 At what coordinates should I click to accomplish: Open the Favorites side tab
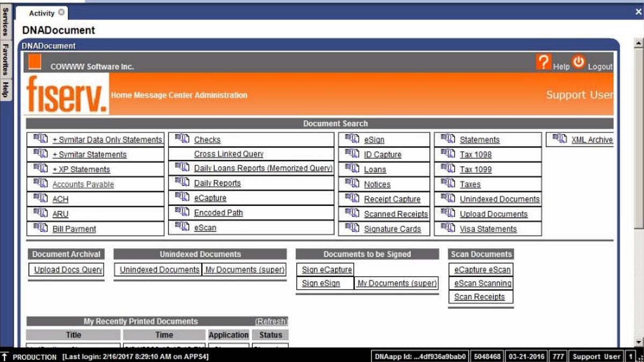pyautogui.click(x=5, y=61)
